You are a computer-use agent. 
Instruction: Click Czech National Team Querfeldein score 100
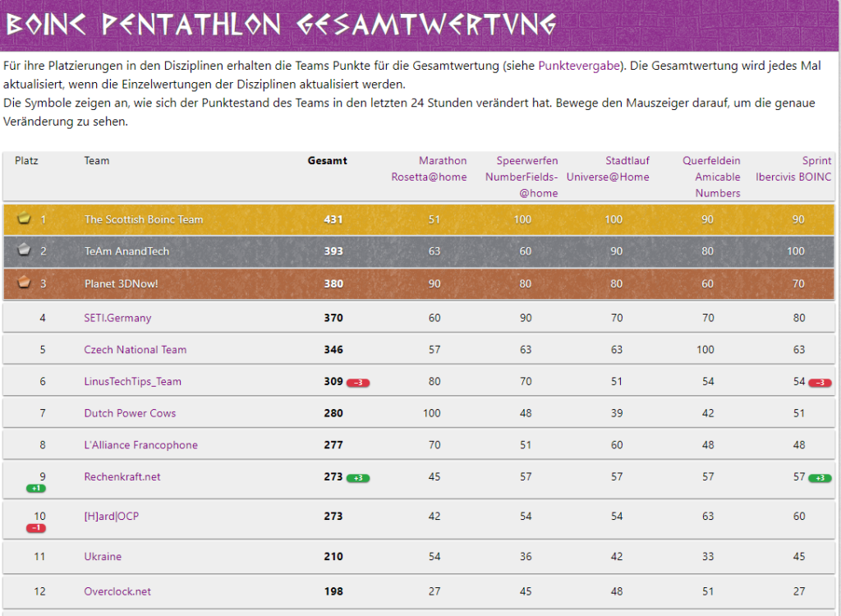click(x=705, y=349)
